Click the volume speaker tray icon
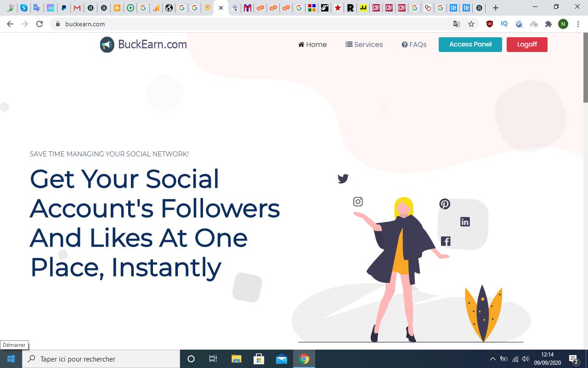This screenshot has height=368, width=588. pos(526,359)
